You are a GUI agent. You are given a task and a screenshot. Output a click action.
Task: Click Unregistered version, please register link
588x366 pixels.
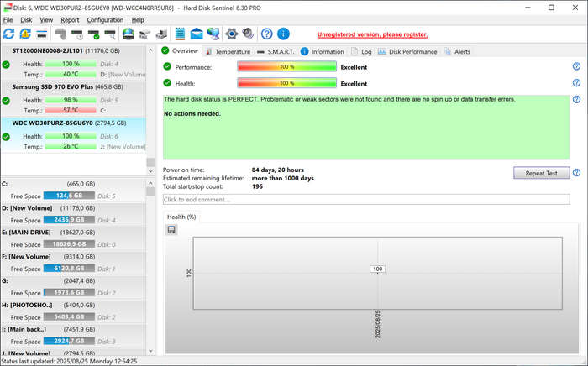click(x=372, y=34)
